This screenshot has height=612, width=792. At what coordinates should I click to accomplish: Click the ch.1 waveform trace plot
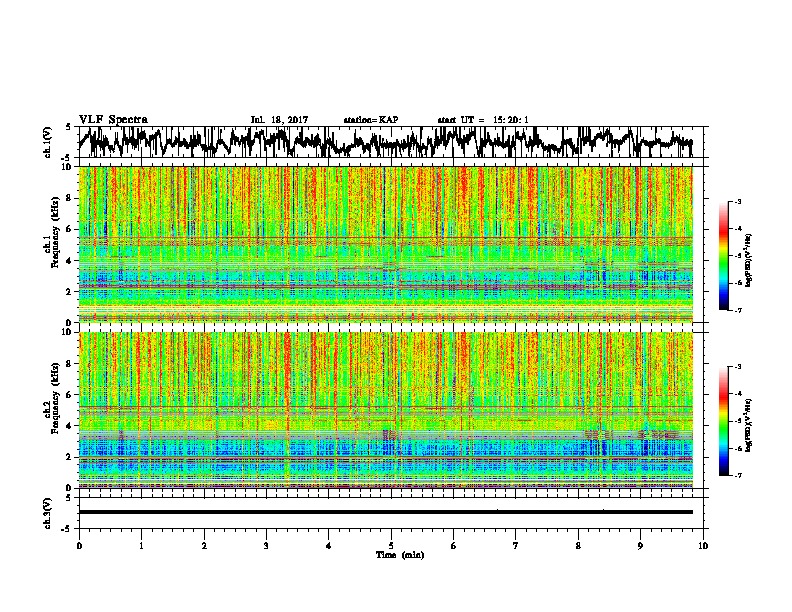[393, 142]
